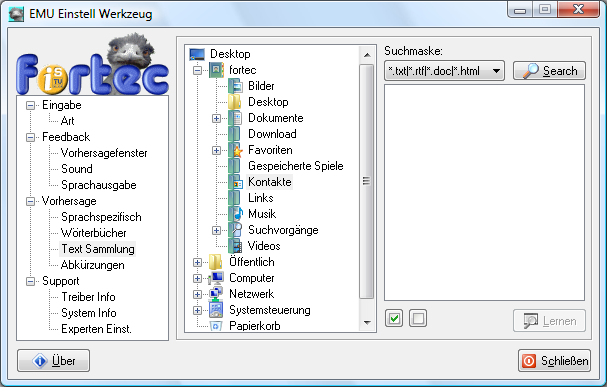Select the Eingabe category label
This screenshot has height=387, width=607.
[x=62, y=105]
